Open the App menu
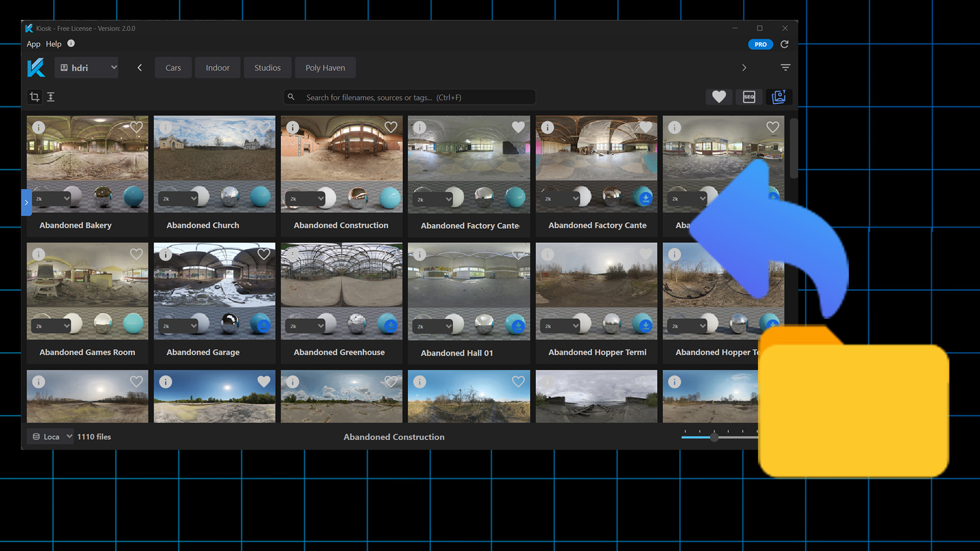This screenshot has height=551, width=980. pyautogui.click(x=33, y=44)
